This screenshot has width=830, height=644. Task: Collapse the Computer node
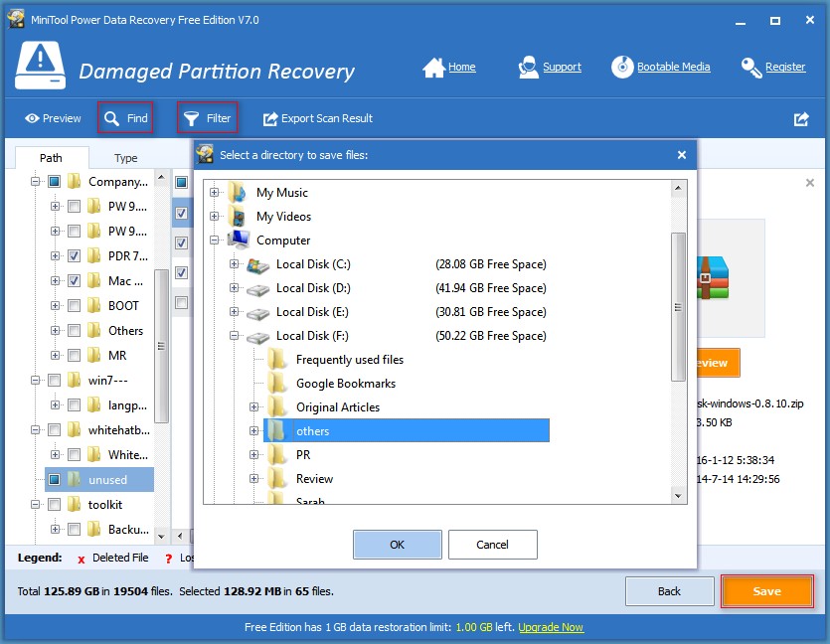(215, 241)
